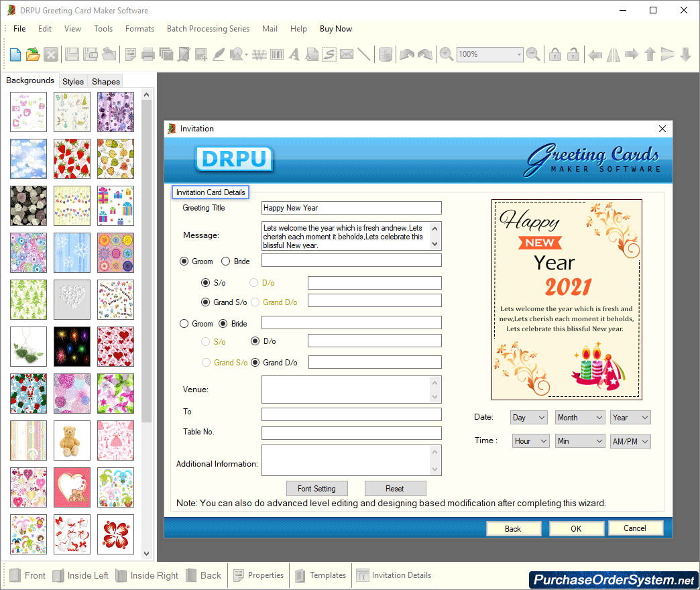700x590 pixels.
Task: Expand the shapes tool dropdown arrow
Action: tap(247, 55)
